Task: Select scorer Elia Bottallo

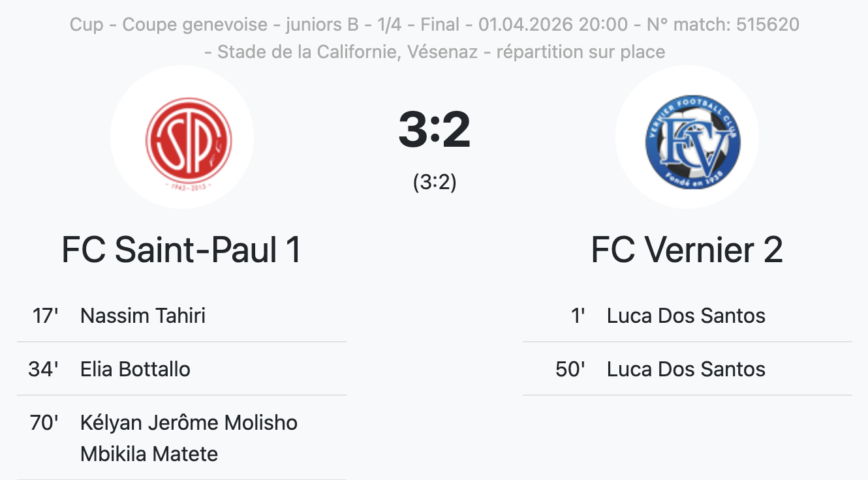Action: click(x=135, y=369)
